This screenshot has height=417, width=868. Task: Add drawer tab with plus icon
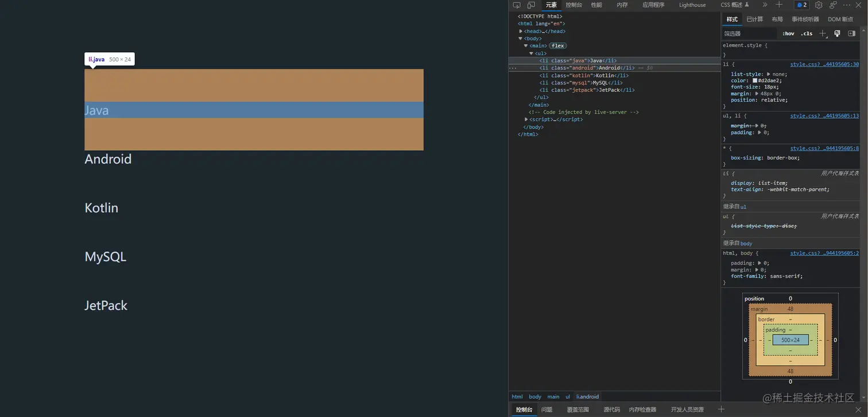[721, 409]
